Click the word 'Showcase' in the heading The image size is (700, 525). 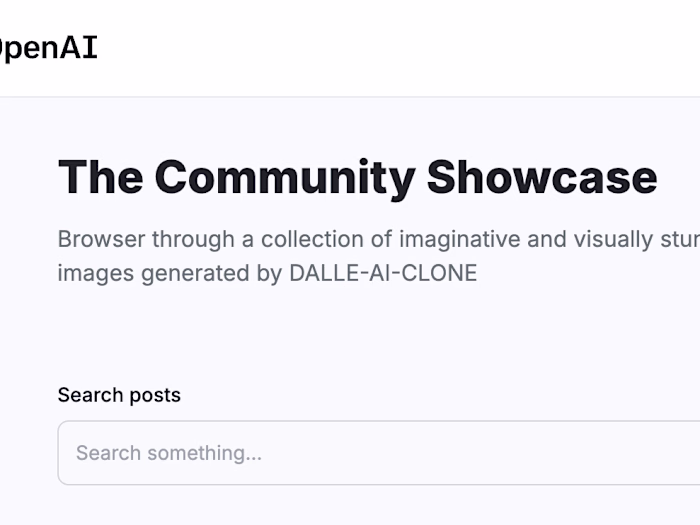[x=542, y=177]
